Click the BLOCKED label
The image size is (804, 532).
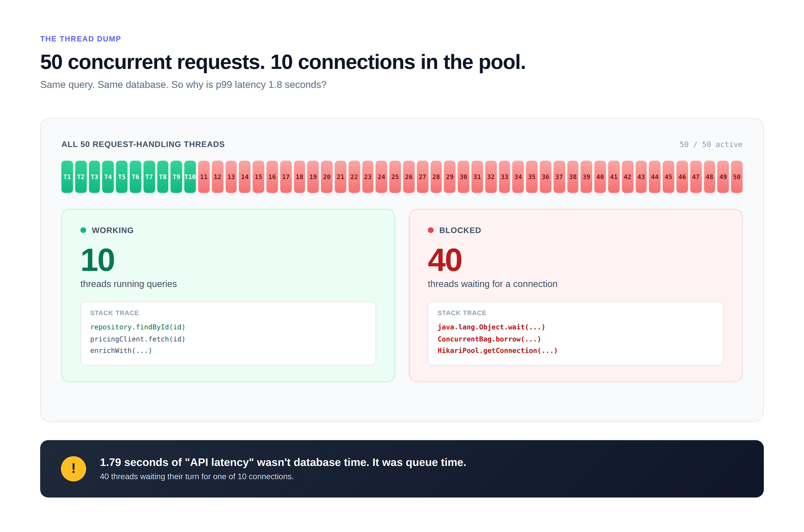tap(460, 230)
